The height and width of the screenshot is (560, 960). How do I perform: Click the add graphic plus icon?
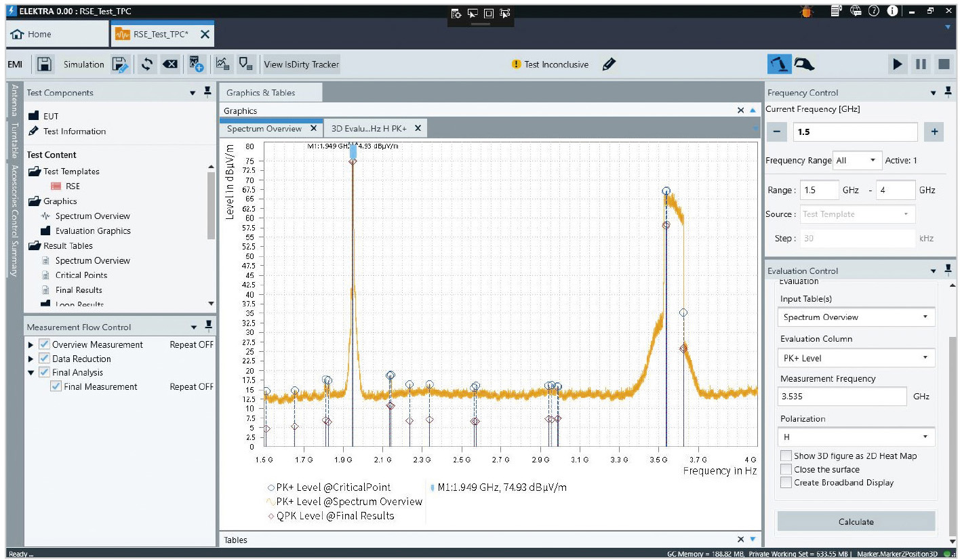[196, 64]
